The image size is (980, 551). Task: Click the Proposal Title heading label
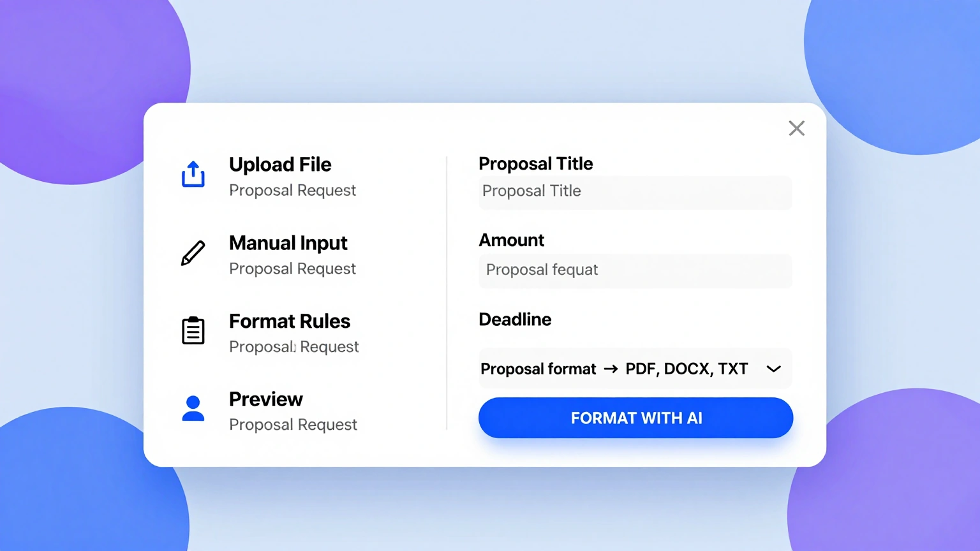pos(536,164)
